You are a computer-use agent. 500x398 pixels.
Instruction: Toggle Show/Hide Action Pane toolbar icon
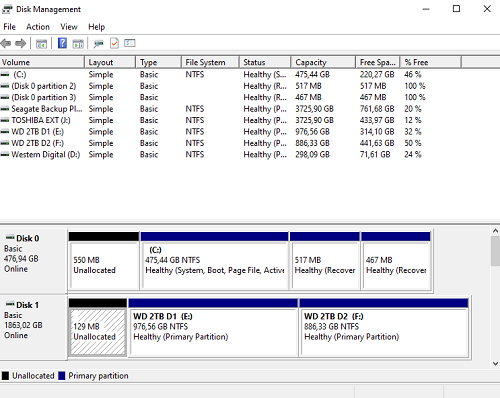(x=78, y=43)
